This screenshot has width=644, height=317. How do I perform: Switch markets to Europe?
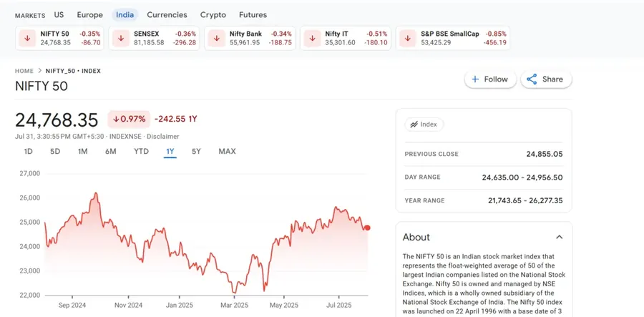[90, 15]
